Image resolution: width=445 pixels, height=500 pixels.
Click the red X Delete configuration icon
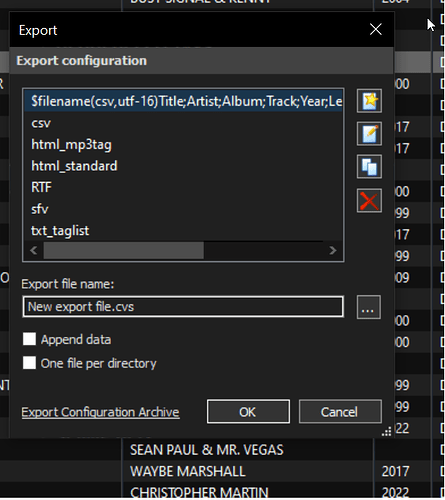click(x=369, y=201)
